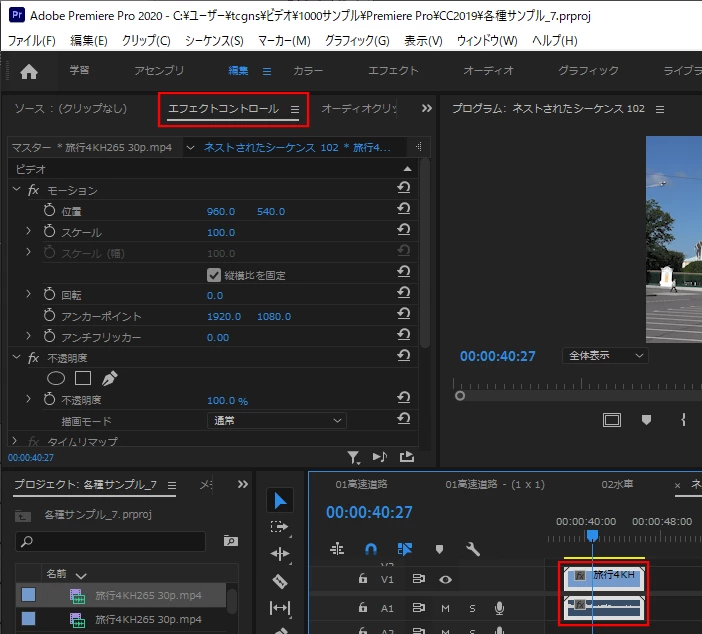Screen dimensions: 702x634
Task: Expand the アンチフリッカー parameter
Action: pos(29,336)
